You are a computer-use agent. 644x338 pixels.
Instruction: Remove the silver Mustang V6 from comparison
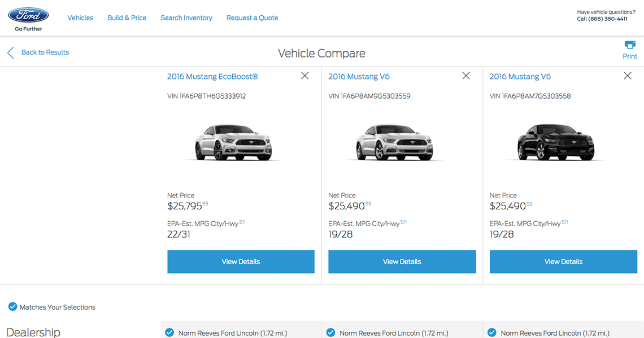(x=466, y=76)
